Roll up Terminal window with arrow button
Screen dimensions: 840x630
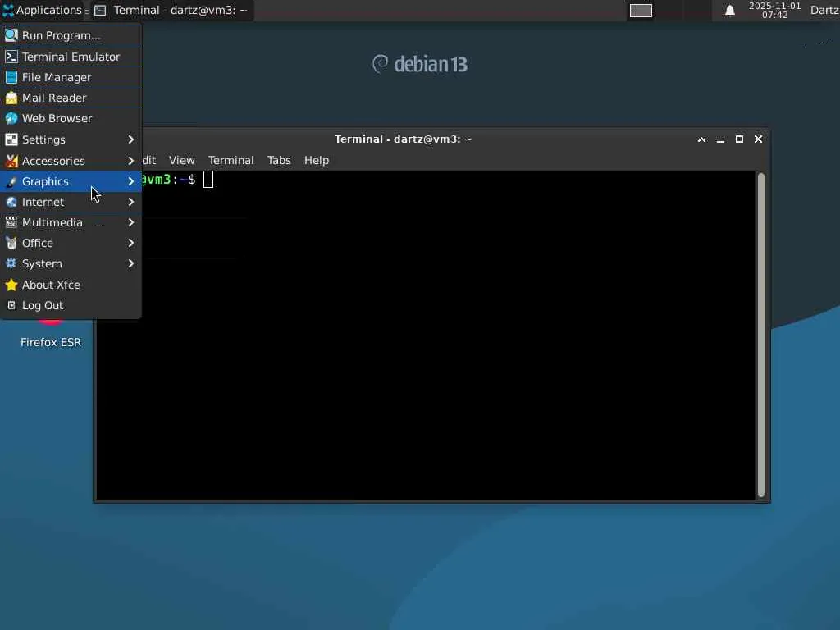click(x=701, y=139)
